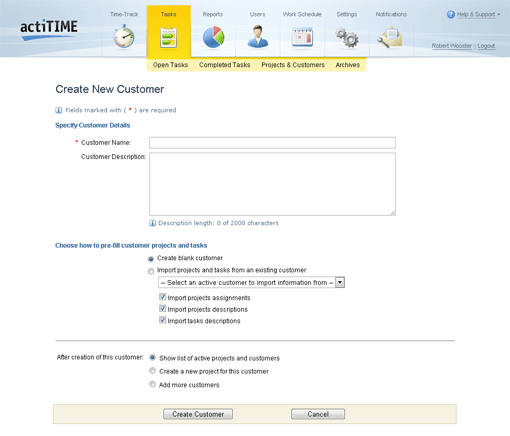Uncheck Import projects assignments checkbox
The width and height of the screenshot is (510, 436).
(163, 297)
